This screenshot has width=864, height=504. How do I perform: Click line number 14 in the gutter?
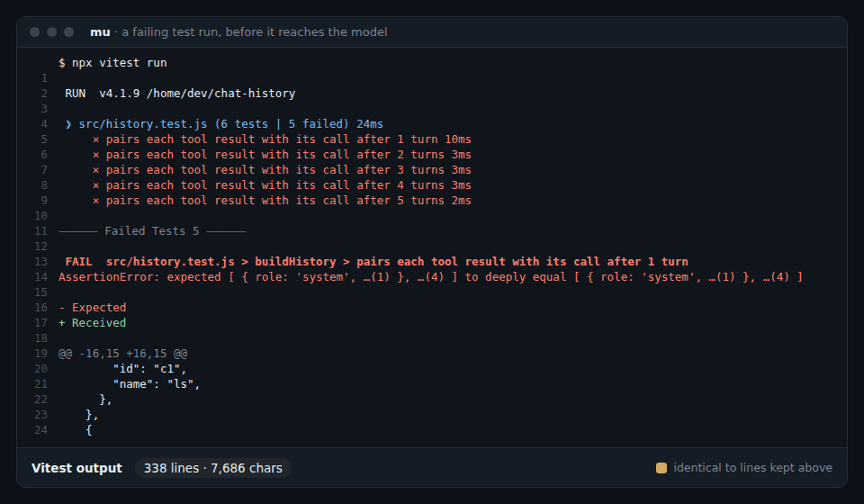[41, 277]
